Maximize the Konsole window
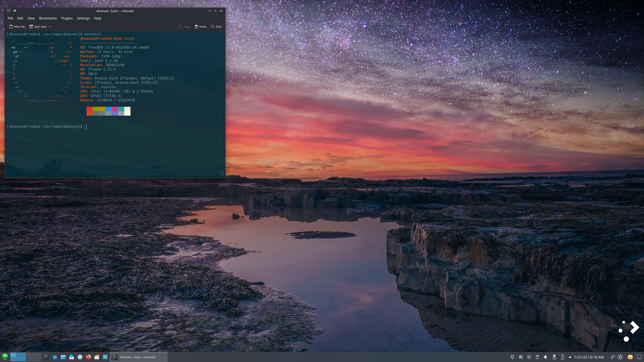Image resolution: width=644 pixels, height=362 pixels. (216, 11)
